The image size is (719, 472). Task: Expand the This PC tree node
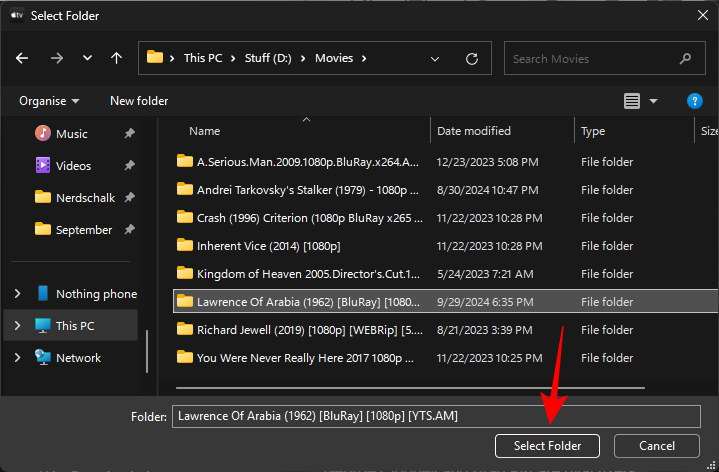17,326
